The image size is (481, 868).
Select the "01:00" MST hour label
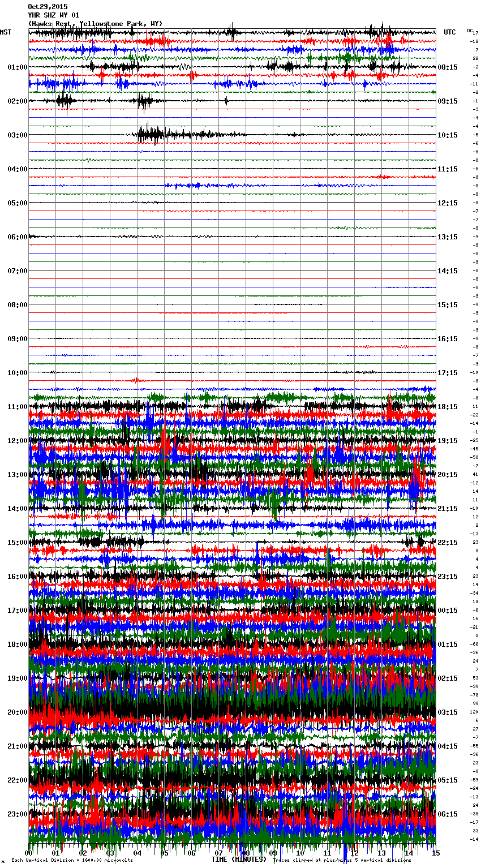coord(18,67)
